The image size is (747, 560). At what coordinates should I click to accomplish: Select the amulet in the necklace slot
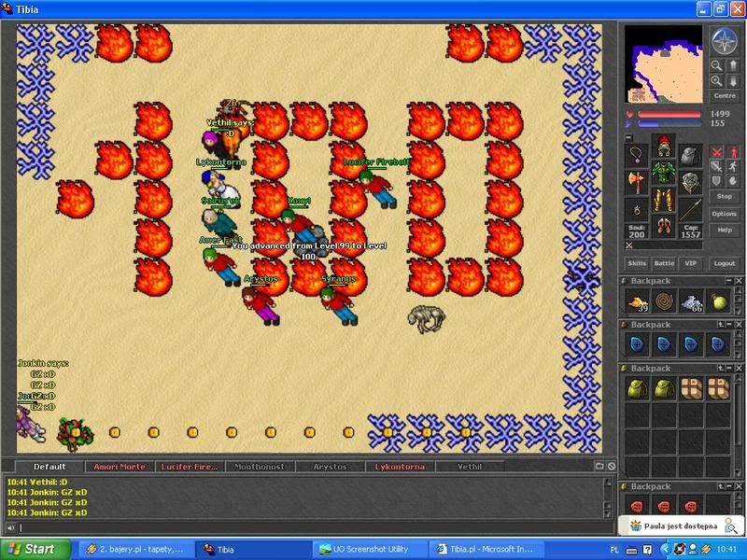[637, 155]
